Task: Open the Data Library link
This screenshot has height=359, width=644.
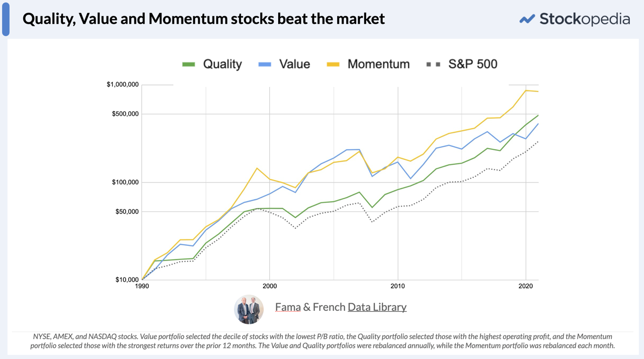Action: pyautogui.click(x=377, y=307)
